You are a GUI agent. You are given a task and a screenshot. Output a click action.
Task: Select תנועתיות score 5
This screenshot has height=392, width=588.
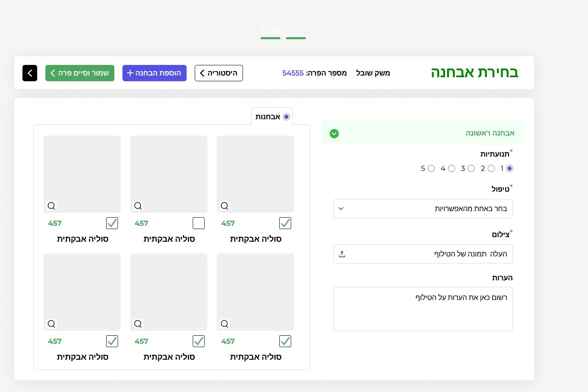(431, 169)
